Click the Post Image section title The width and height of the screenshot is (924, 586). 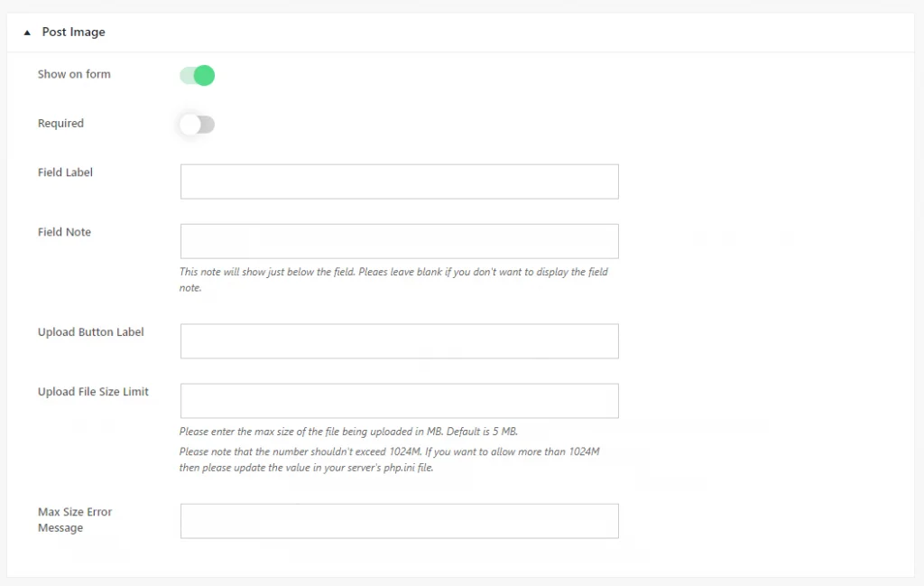[74, 33]
